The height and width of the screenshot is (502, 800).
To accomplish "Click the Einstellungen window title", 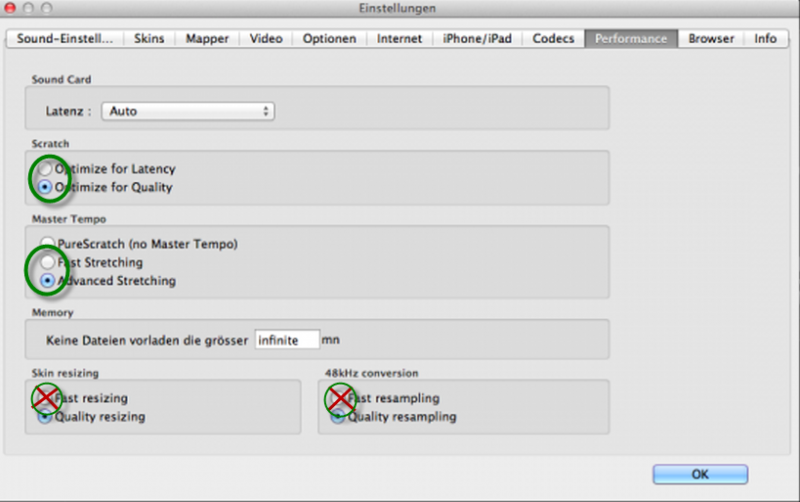I will [x=397, y=8].
